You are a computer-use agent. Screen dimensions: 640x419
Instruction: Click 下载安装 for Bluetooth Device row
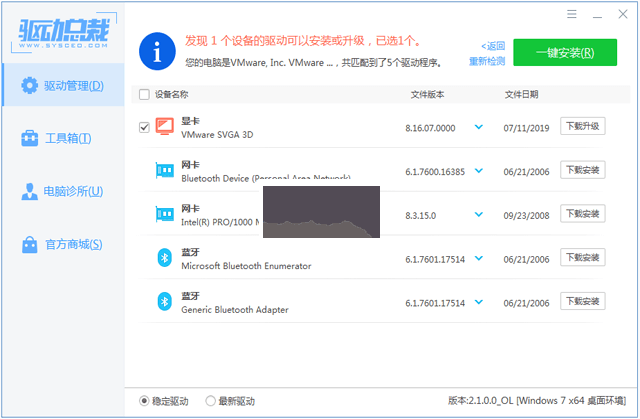582,170
